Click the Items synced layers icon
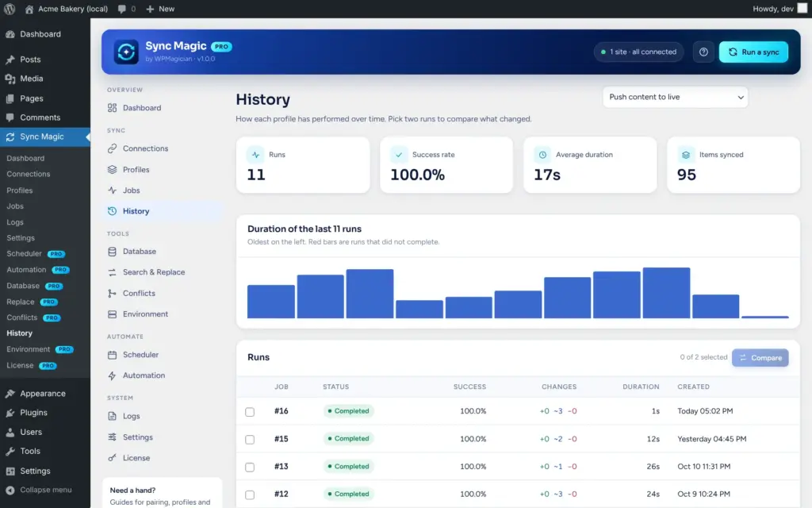Image resolution: width=812 pixels, height=508 pixels. [686, 155]
